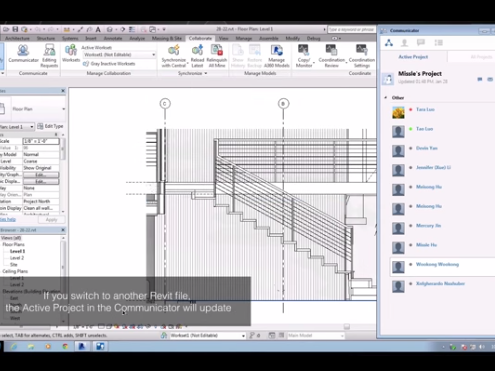
Task: Click Synchronize with Central
Action: point(174,56)
